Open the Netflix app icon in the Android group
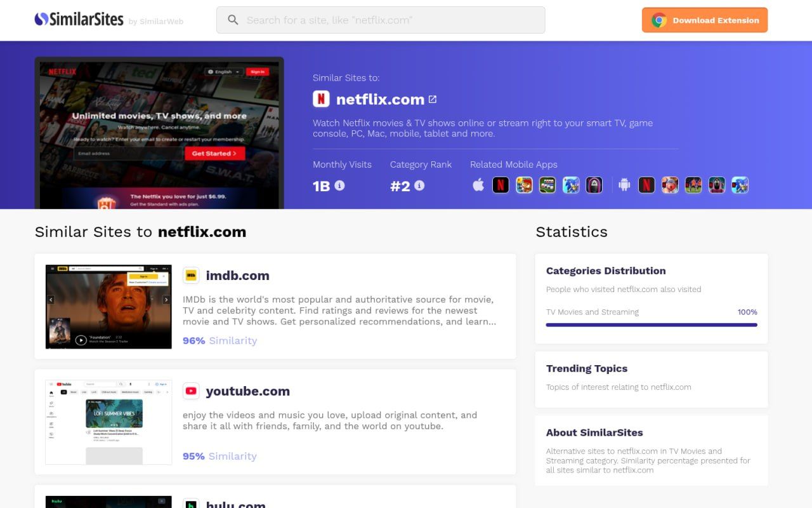Image resolution: width=812 pixels, height=508 pixels. click(646, 185)
